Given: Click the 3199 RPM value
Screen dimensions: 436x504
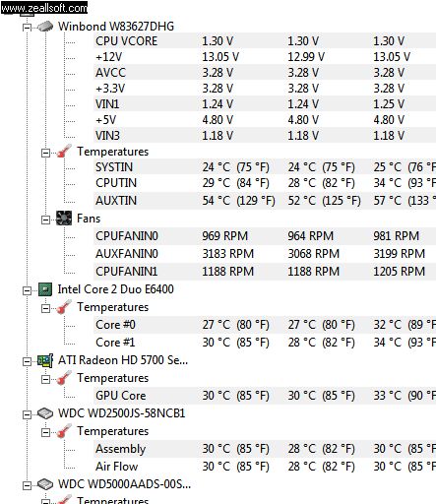Looking at the screenshot, I should pos(400,254).
